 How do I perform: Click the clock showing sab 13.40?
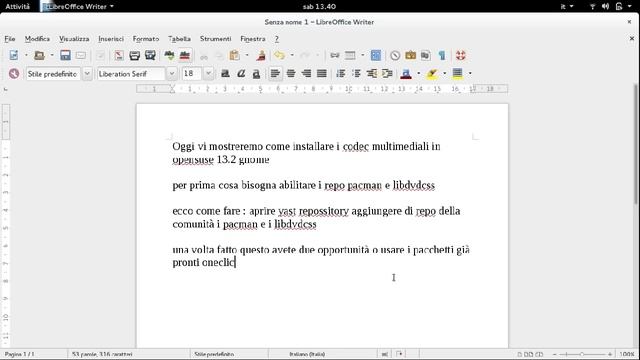click(319, 7)
